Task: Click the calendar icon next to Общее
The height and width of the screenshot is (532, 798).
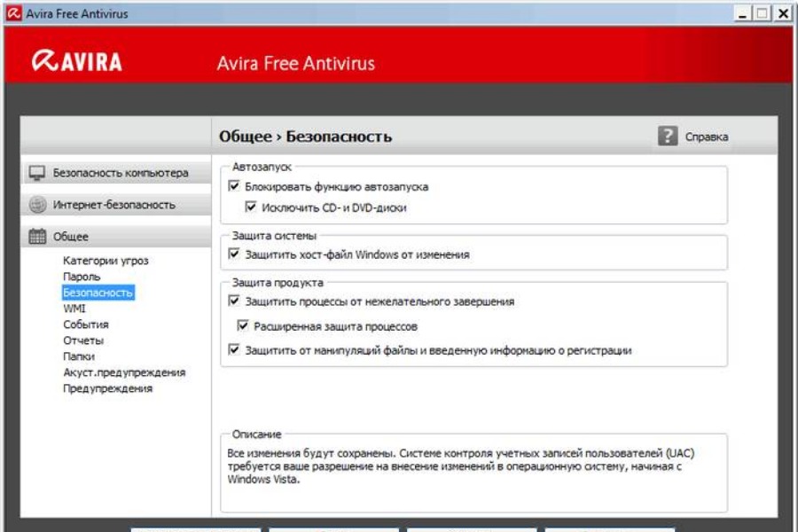Action: 37,236
